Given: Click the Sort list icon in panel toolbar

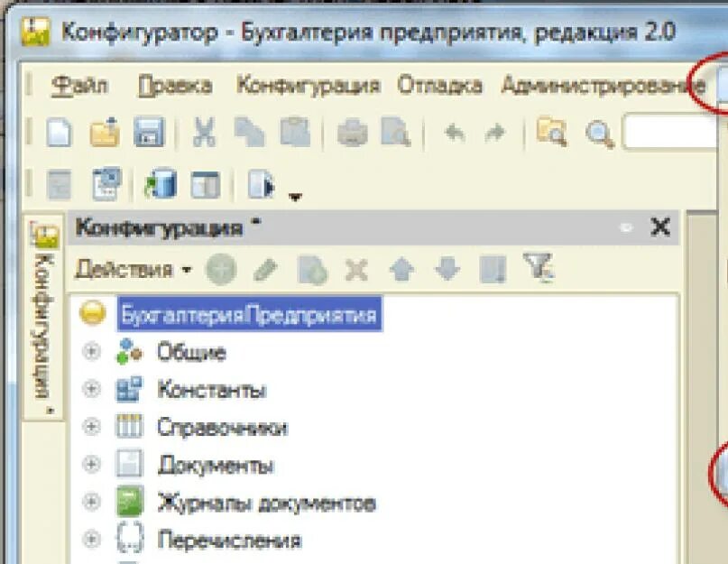Looking at the screenshot, I should 493,270.
